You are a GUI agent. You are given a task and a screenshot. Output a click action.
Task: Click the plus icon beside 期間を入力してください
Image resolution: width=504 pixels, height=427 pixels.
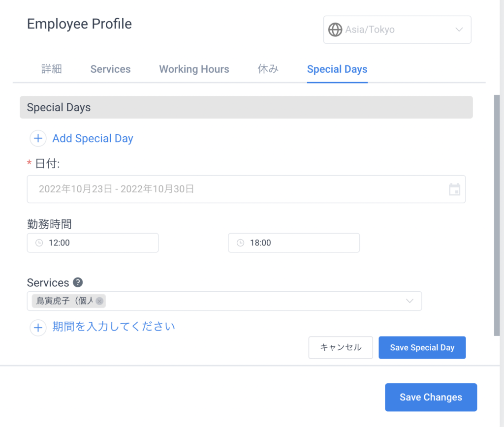(38, 328)
